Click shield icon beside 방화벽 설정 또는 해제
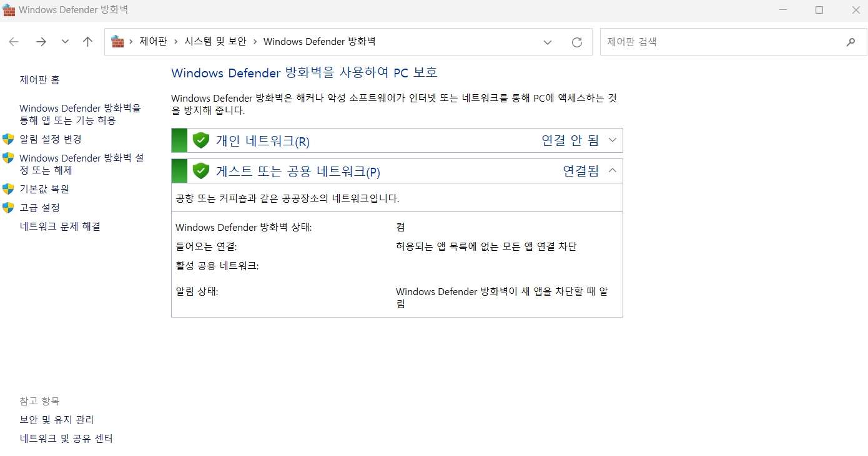Image resolution: width=868 pixels, height=456 pixels. tap(8, 157)
